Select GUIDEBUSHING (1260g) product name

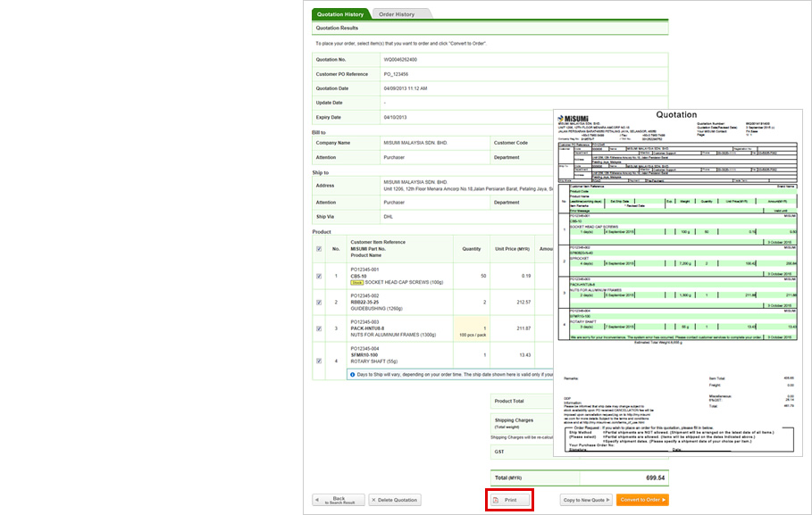click(x=376, y=309)
